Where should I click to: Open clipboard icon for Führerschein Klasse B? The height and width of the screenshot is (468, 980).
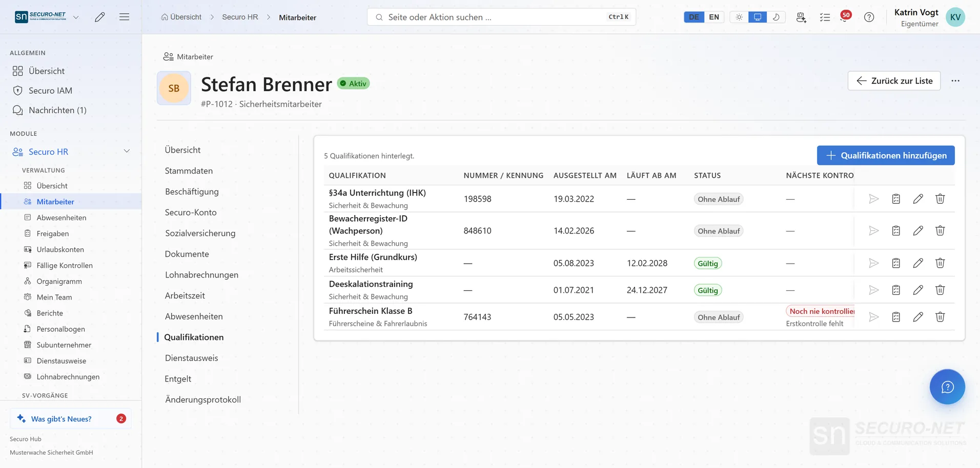tap(896, 317)
